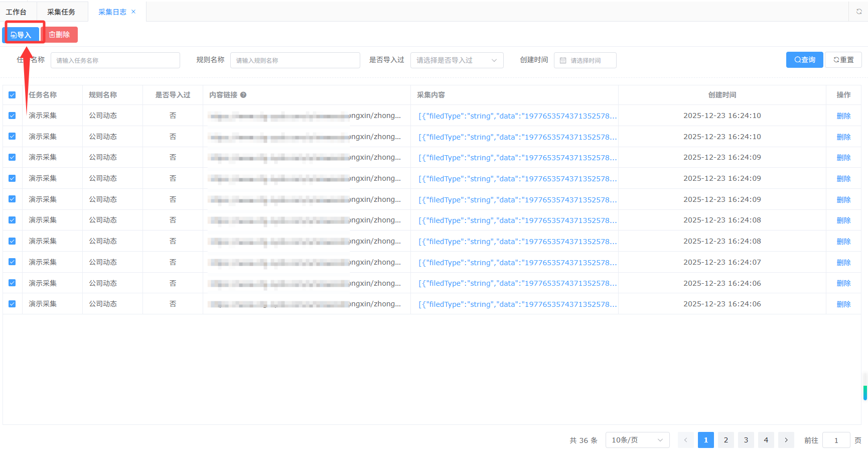
Task: Click 删除 link in the first 16:24:10 row
Action: tap(843, 116)
